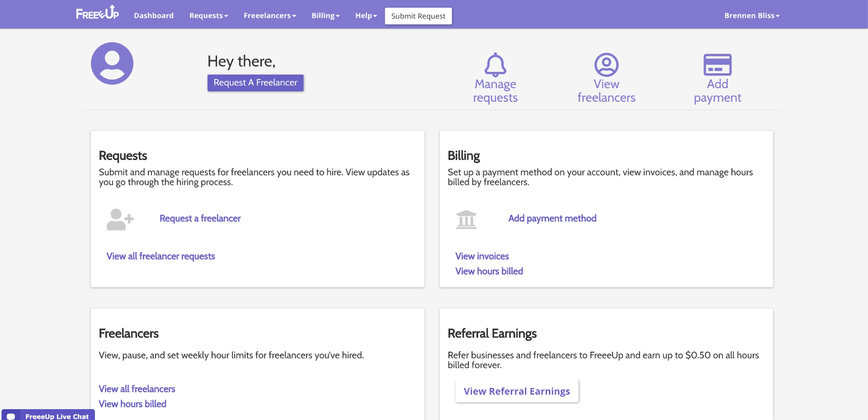Click the bank icon in Billing

pos(467,220)
